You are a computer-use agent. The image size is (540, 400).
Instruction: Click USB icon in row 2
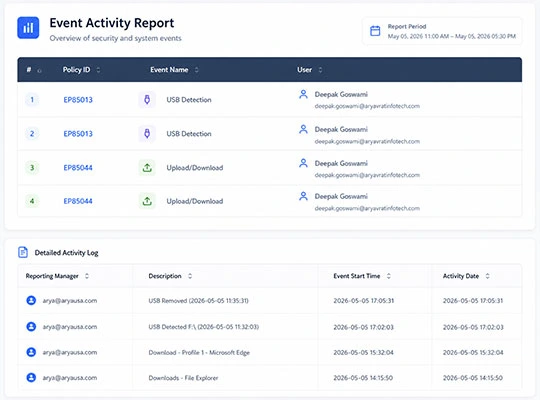click(147, 134)
